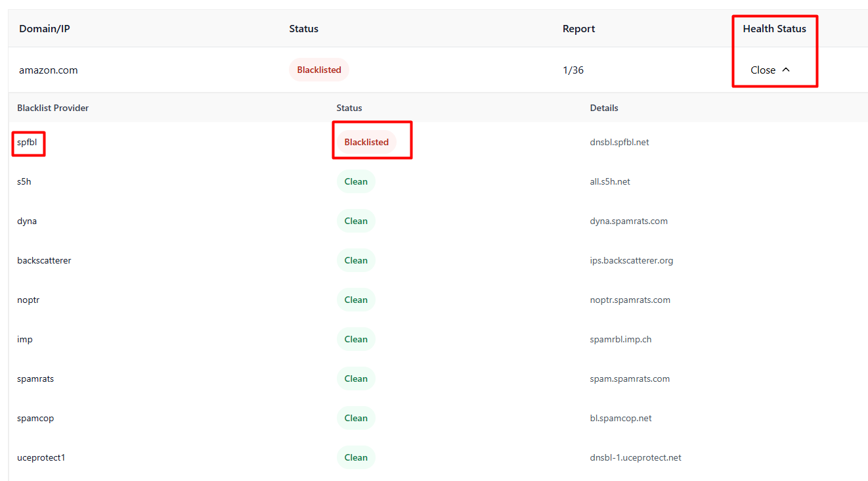Collapse the amazon.com details with Close chevron
This screenshot has height=481, width=868.
click(770, 70)
